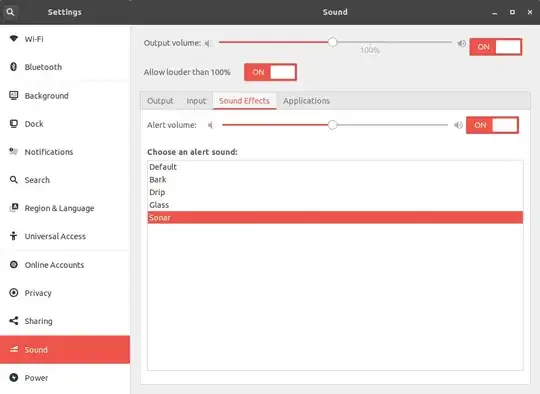Click the Alert volume slider handle
The image size is (540, 394).
point(332,125)
